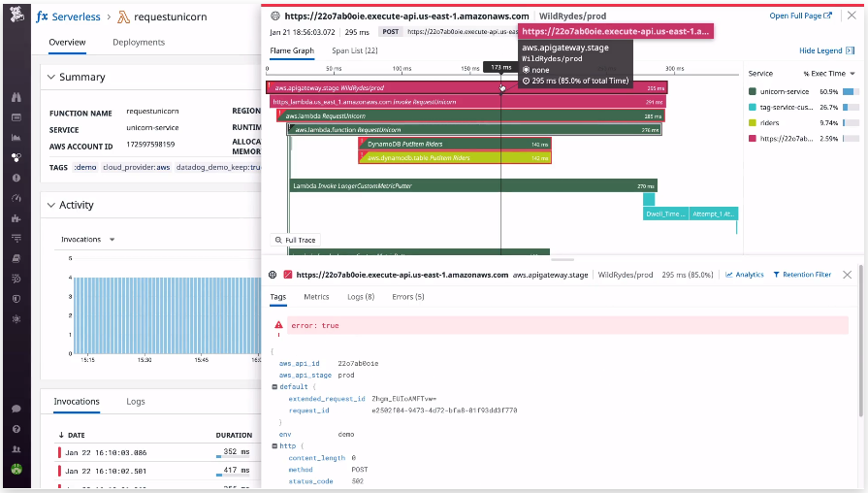Collapse the http tag tree node

(x=274, y=445)
